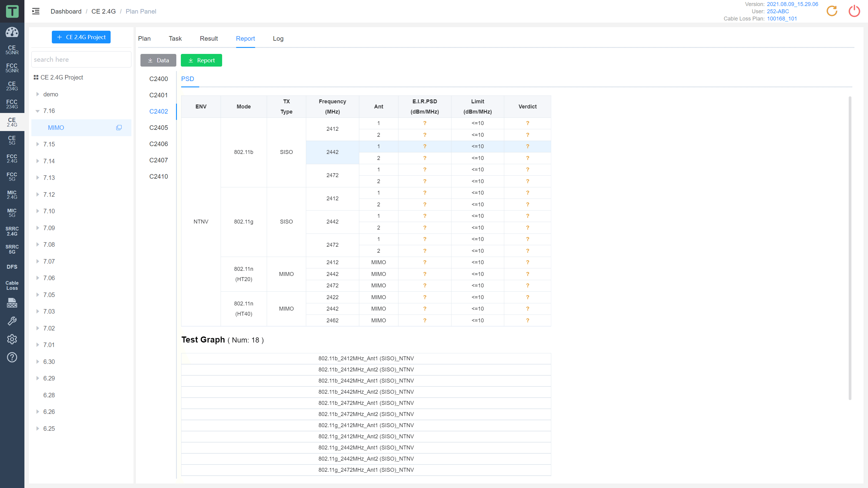Viewport: 868px width, 488px height.
Task: Click the NTNV environment cell
Action: tap(201, 222)
